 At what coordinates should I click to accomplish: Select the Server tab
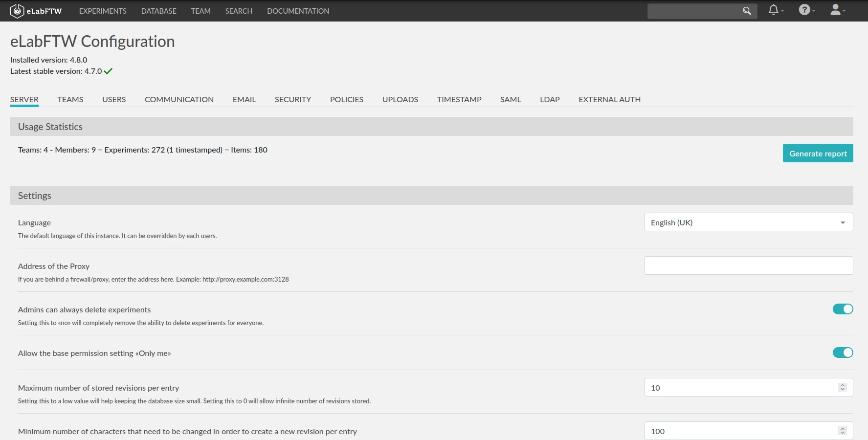24,99
